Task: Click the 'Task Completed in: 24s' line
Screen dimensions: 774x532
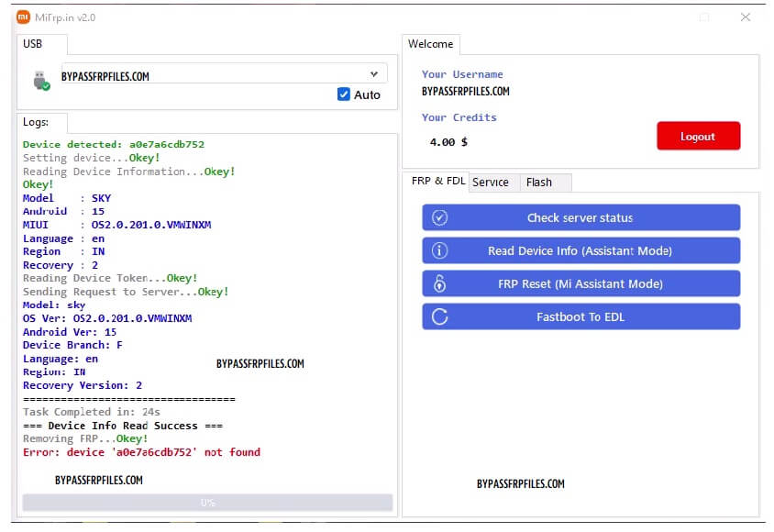Action: (x=92, y=412)
